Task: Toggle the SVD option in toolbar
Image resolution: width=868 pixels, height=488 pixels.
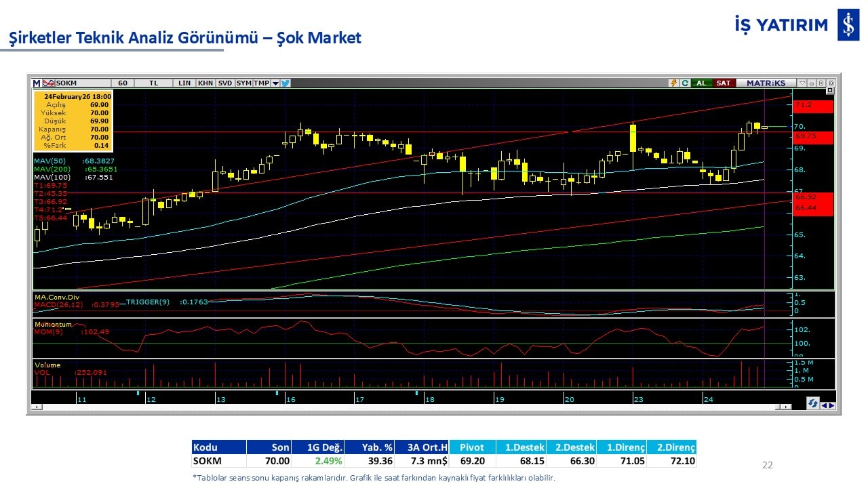Action: [x=224, y=83]
